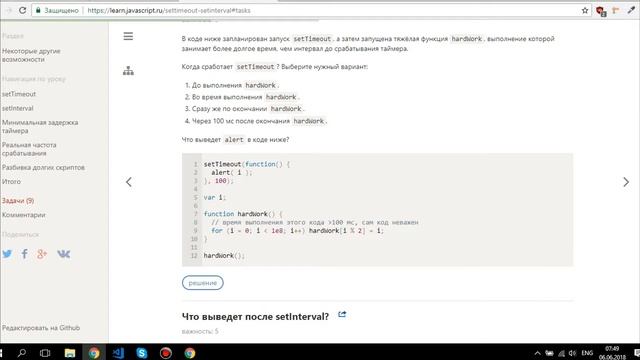Click the Защищено secure site indicator
The width and height of the screenshot is (640, 360).
click(x=57, y=10)
